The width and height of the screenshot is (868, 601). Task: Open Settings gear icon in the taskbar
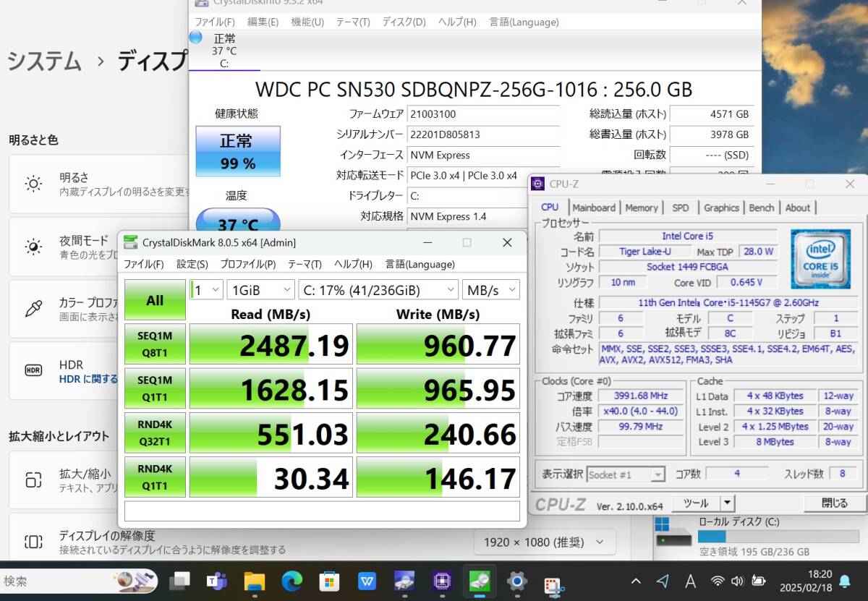click(x=516, y=580)
